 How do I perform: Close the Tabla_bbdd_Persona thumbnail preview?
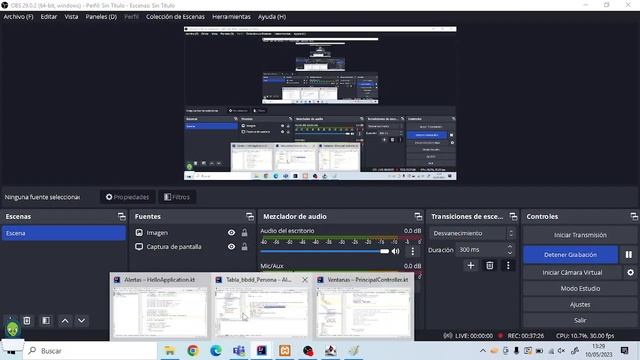click(x=305, y=280)
